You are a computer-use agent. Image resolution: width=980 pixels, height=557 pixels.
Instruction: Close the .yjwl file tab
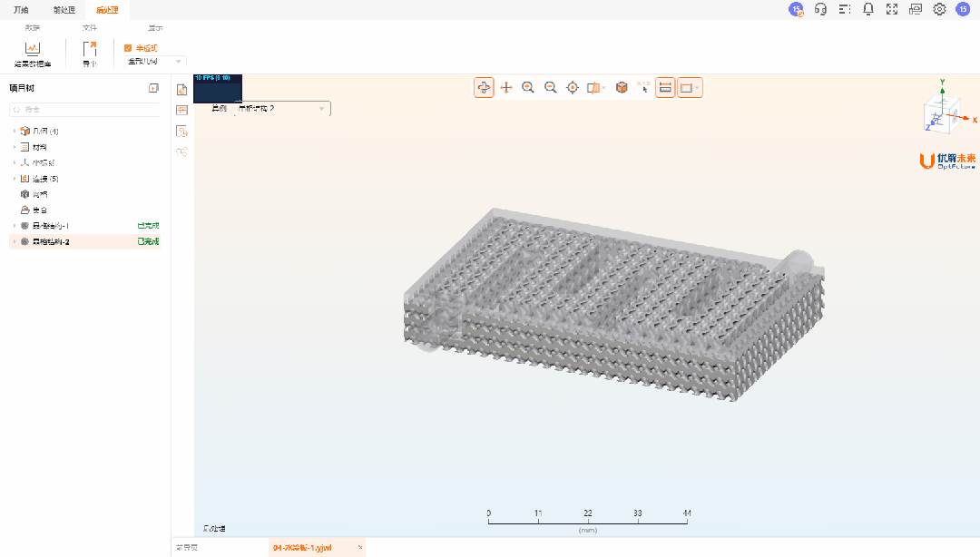pyautogui.click(x=360, y=548)
